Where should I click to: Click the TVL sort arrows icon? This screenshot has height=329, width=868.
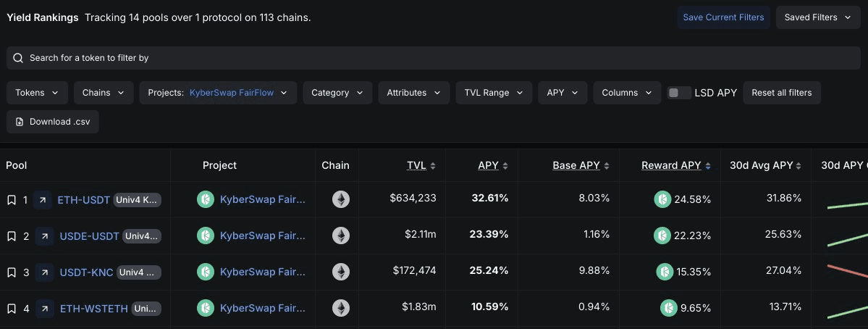pyautogui.click(x=433, y=166)
